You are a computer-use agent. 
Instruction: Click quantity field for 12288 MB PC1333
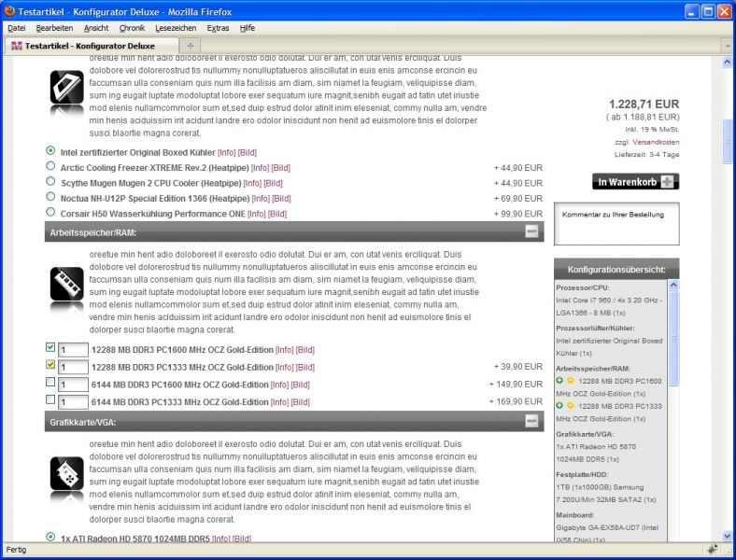click(x=73, y=367)
